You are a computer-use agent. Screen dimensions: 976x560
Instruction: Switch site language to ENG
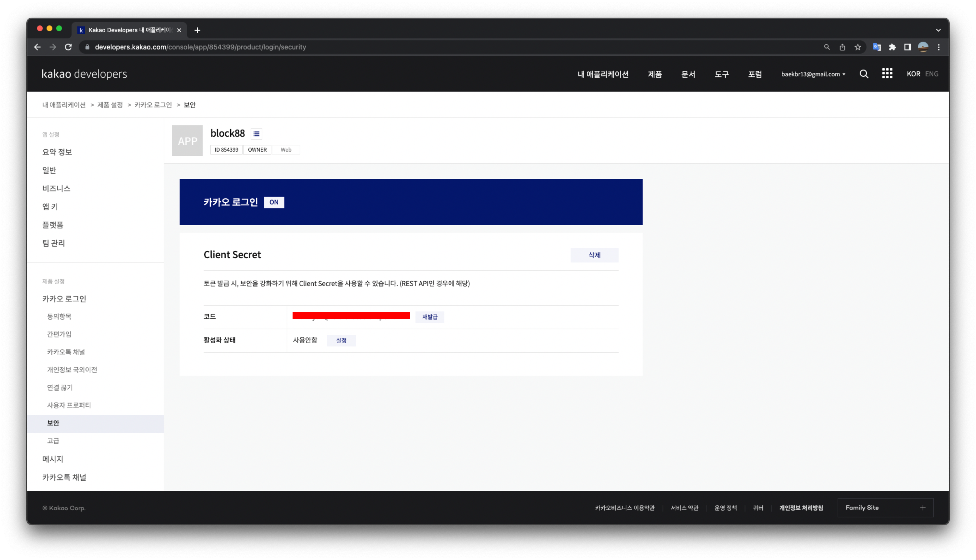coord(931,74)
